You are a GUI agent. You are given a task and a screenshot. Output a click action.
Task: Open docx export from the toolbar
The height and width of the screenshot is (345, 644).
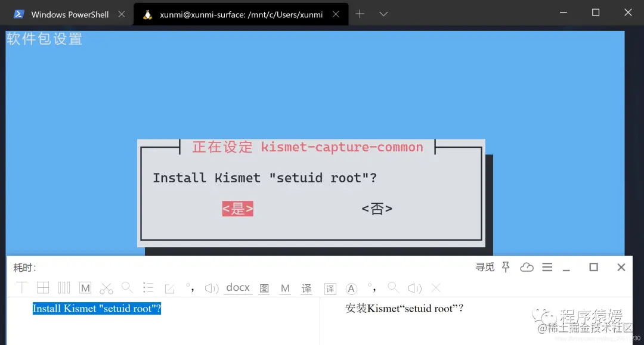(237, 288)
